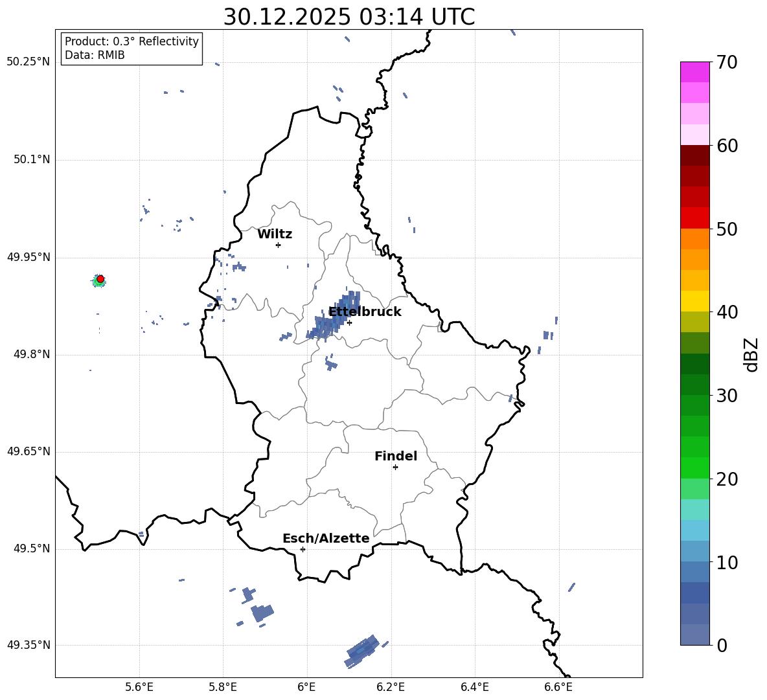This screenshot has height=700, width=767.
Task: Click the 50.25°N latitude label
Action: (x=29, y=62)
